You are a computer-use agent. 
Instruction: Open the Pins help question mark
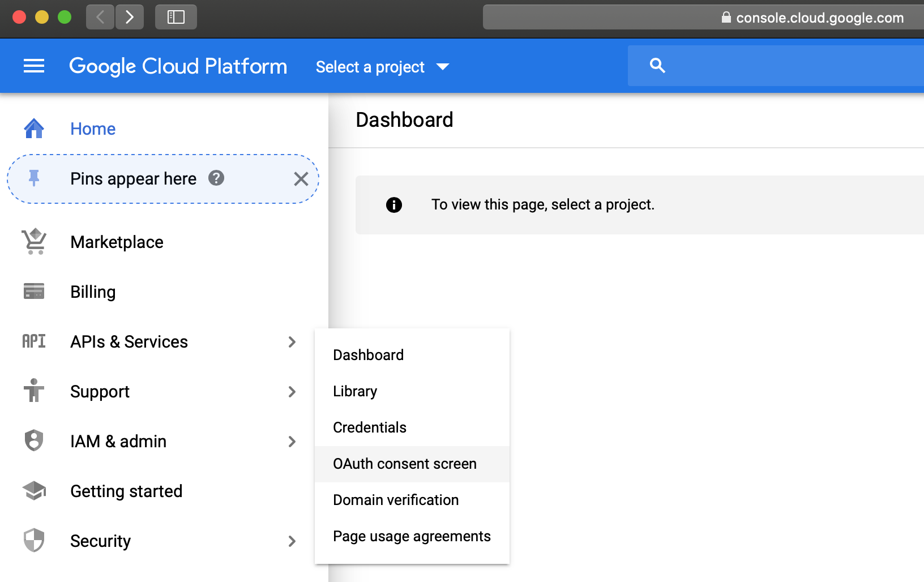tap(216, 178)
